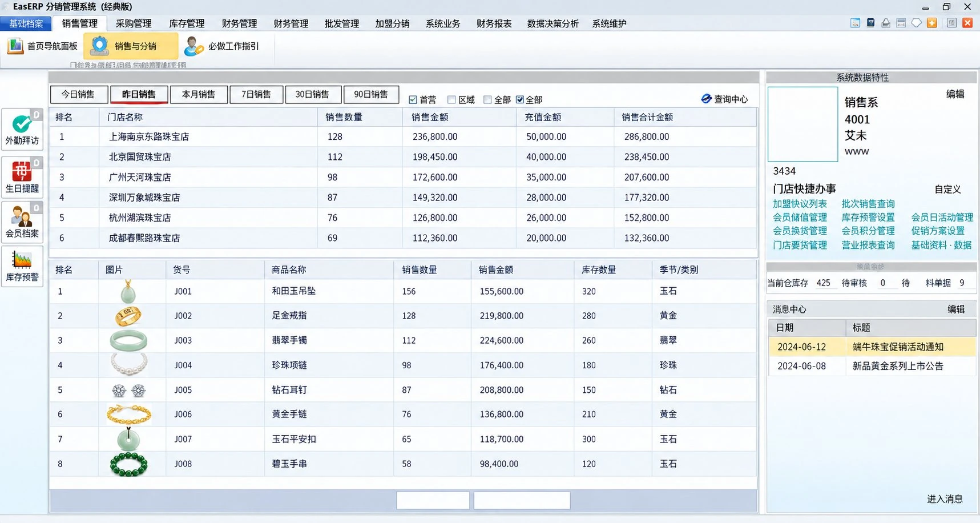This screenshot has width=980, height=523.
Task: Open the 会员档案 sidebar shortcut
Action: [x=22, y=222]
